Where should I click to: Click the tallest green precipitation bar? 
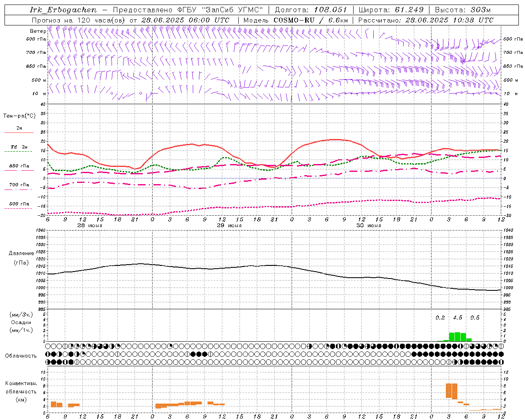457,337
